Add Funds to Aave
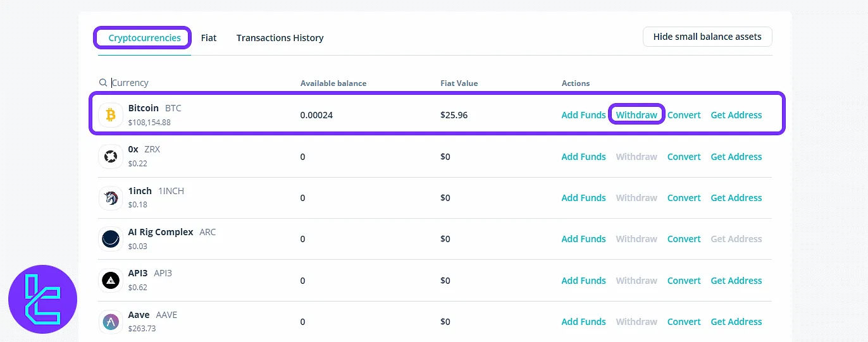The width and height of the screenshot is (868, 342). [583, 322]
